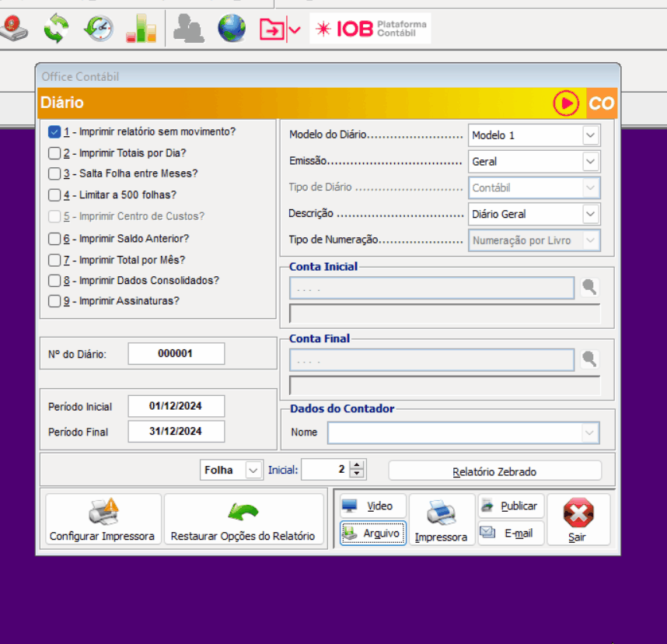
Task: Open the globe internet toolbar icon
Action: 231,29
